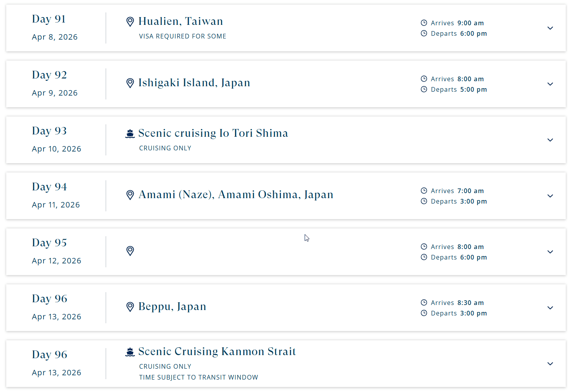Screen dimensions: 572x392
Task: Expand the Day 91 Hualien details chevron
Action: (550, 28)
